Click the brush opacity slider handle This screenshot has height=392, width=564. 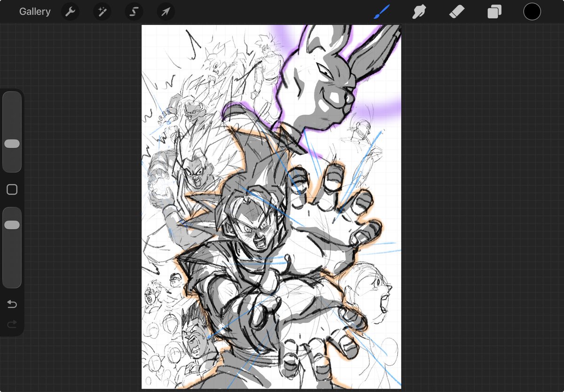pos(12,225)
